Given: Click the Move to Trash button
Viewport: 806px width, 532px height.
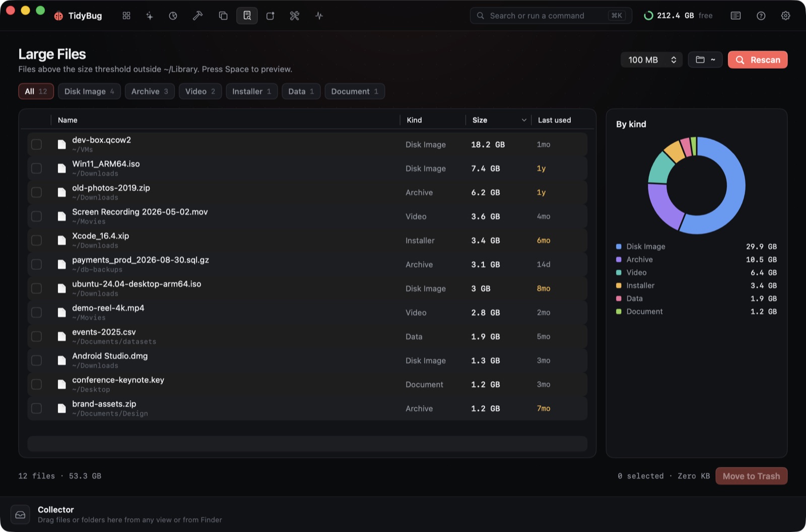Looking at the screenshot, I should click(751, 476).
